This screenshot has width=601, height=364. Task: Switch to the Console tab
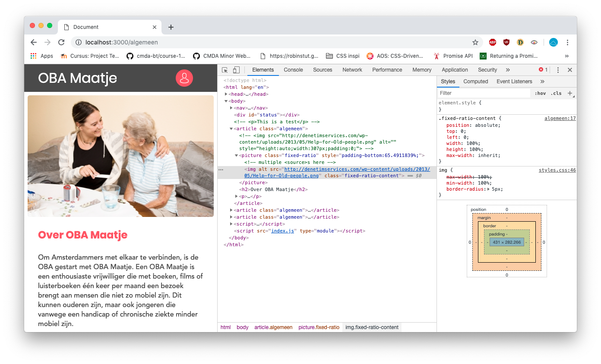pos(293,70)
